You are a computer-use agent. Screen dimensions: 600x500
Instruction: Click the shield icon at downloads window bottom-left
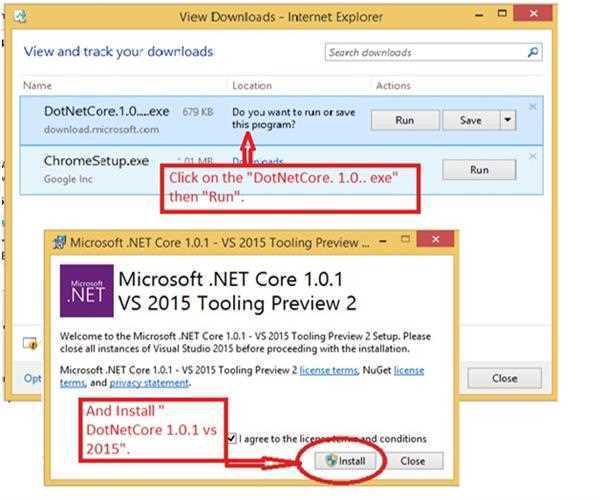[x=31, y=343]
